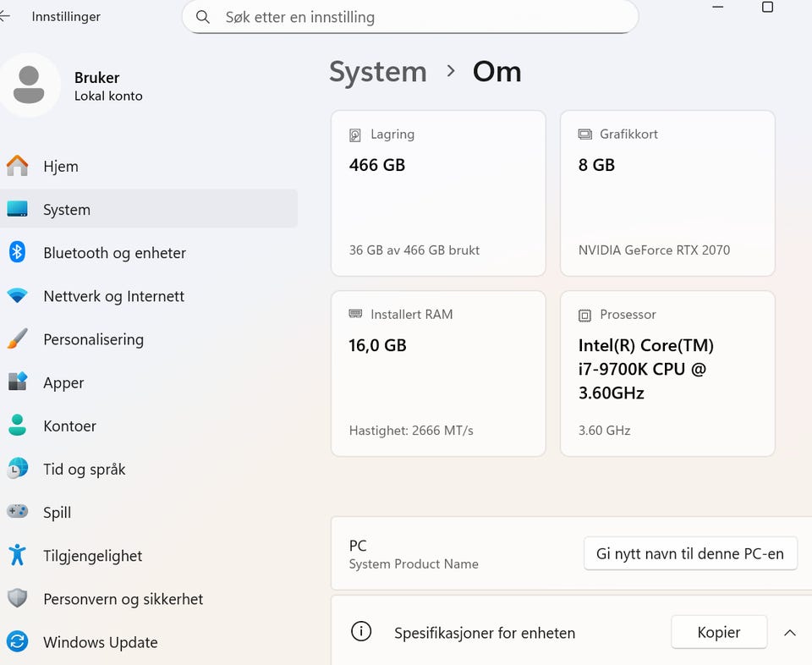
Task: Select the Personalisering paintbrush icon
Action: (x=17, y=339)
